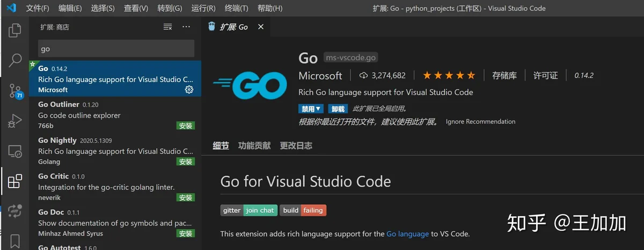Focus the extensions search box with go
This screenshot has height=250, width=644.
[116, 48]
